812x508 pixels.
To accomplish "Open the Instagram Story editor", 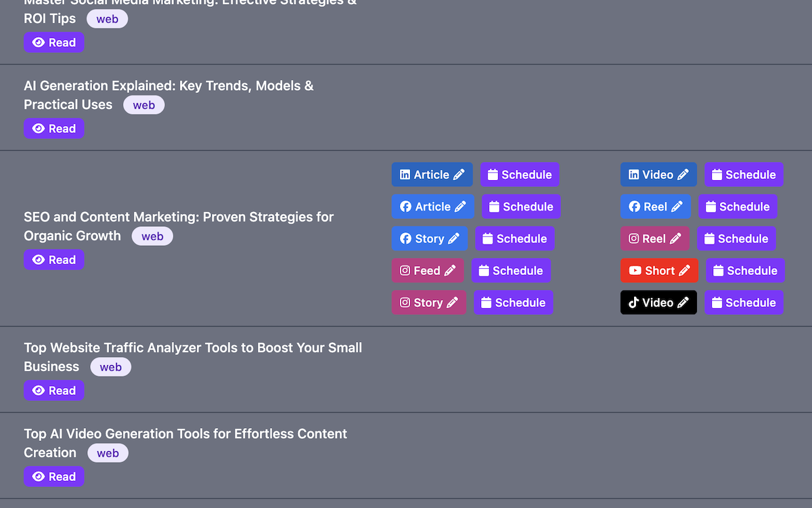I will pos(428,303).
